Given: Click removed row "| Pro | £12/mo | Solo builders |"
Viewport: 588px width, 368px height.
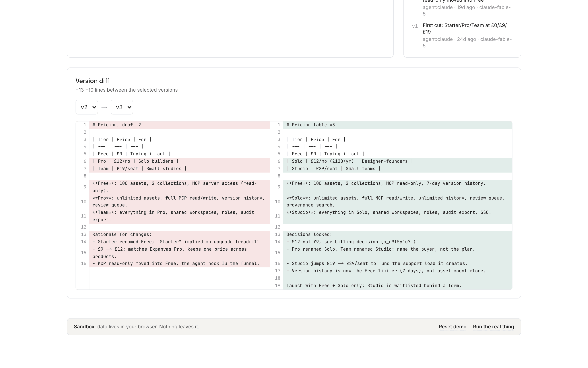Looking at the screenshot, I should (179, 161).
